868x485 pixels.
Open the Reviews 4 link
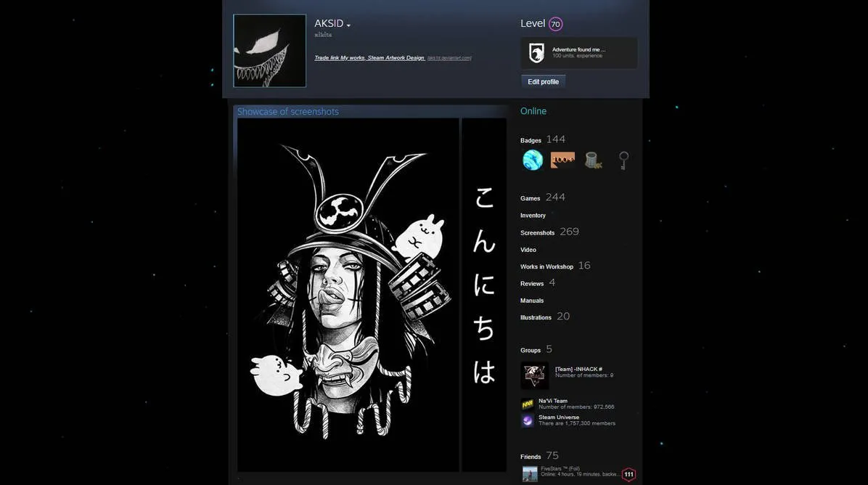(x=538, y=283)
